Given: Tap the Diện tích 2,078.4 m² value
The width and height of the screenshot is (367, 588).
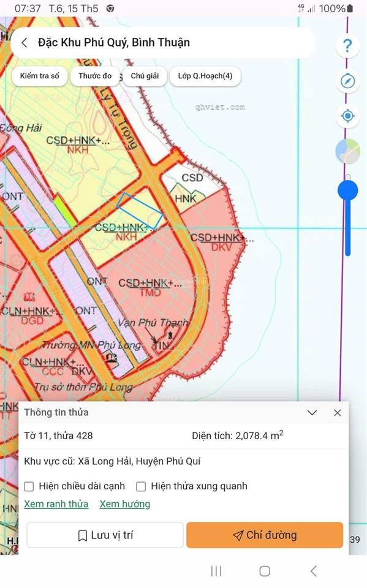Looking at the screenshot, I should click(238, 435).
